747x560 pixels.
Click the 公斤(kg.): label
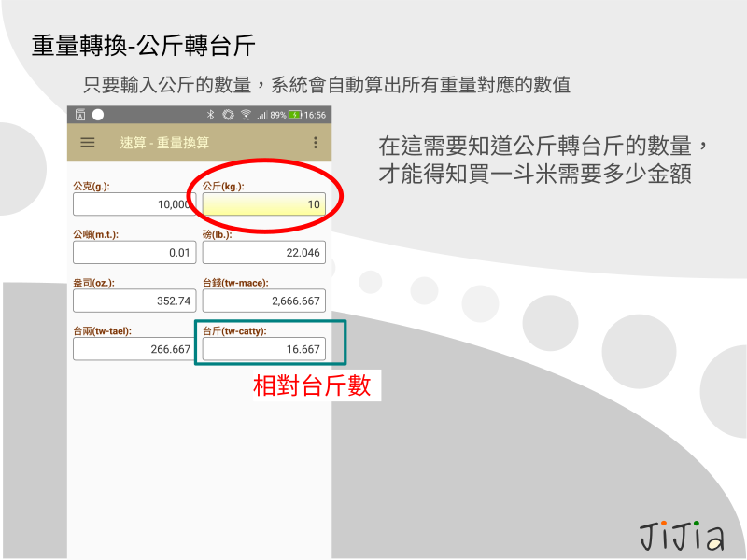coord(223,186)
